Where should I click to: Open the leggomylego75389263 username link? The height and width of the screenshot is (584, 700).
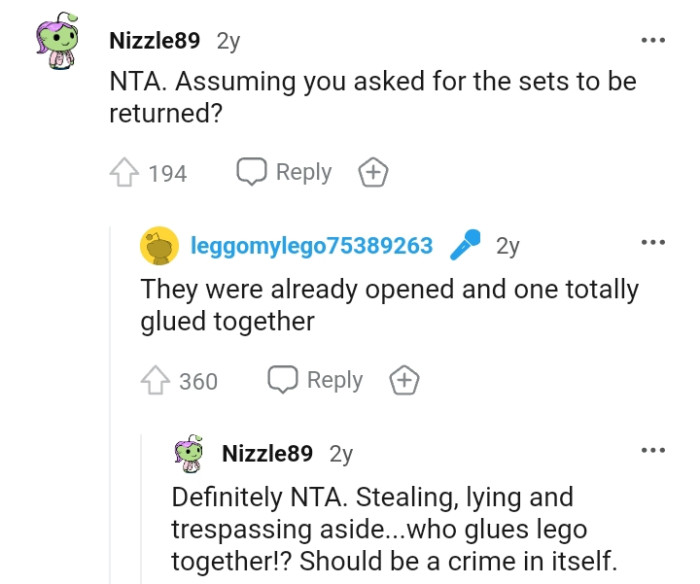[311, 246]
